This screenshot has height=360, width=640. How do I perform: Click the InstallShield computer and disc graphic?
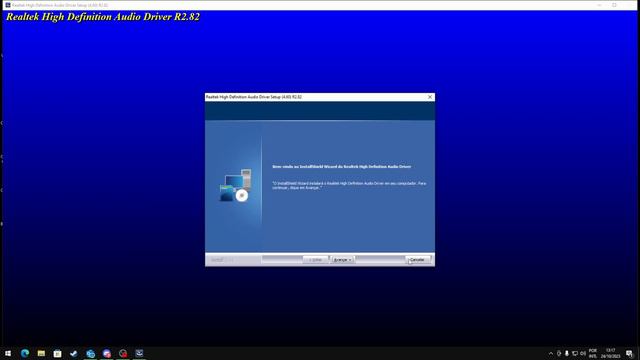pos(236,185)
